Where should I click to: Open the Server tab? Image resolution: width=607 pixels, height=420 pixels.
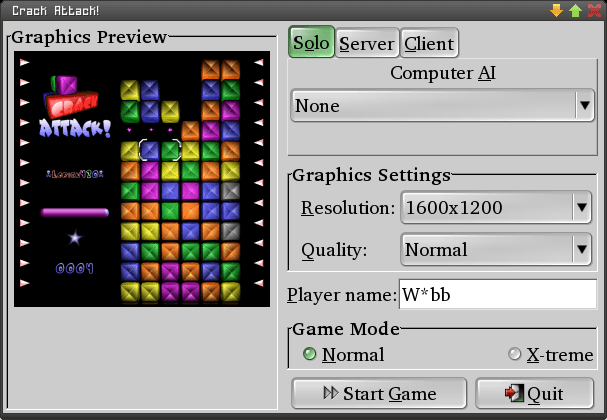pyautogui.click(x=367, y=43)
